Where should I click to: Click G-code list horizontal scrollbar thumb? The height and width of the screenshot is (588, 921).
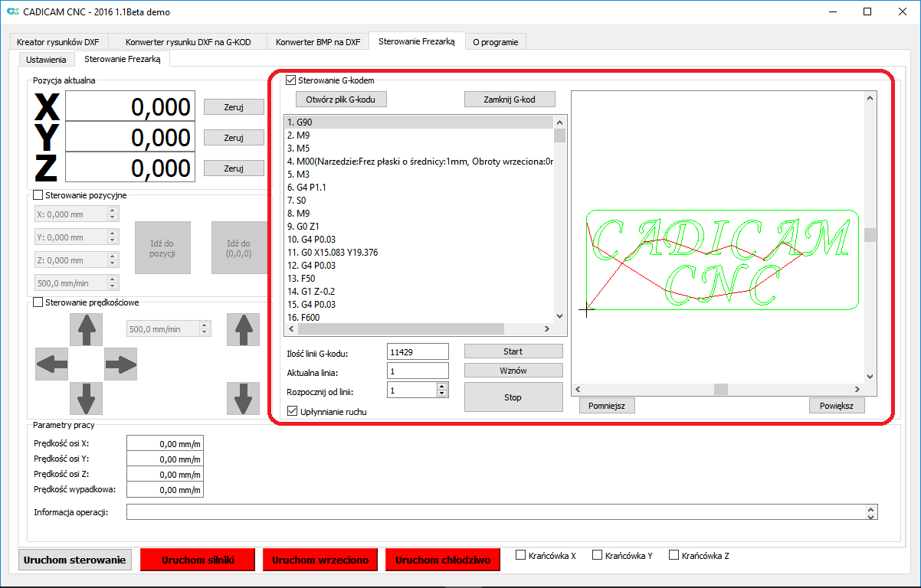tap(401, 329)
